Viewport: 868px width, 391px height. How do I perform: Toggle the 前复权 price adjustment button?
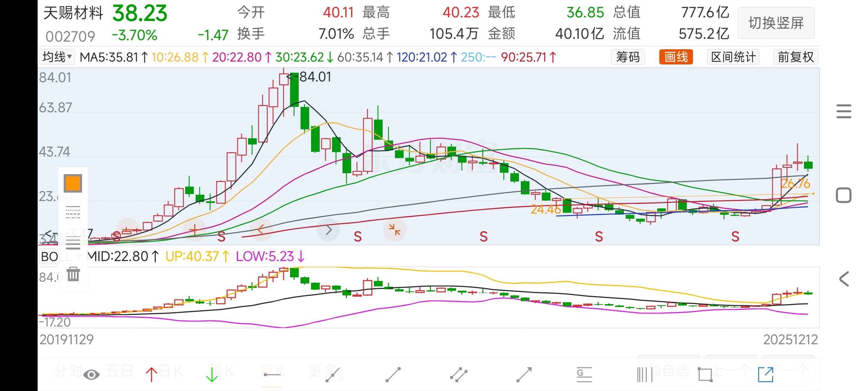point(795,57)
